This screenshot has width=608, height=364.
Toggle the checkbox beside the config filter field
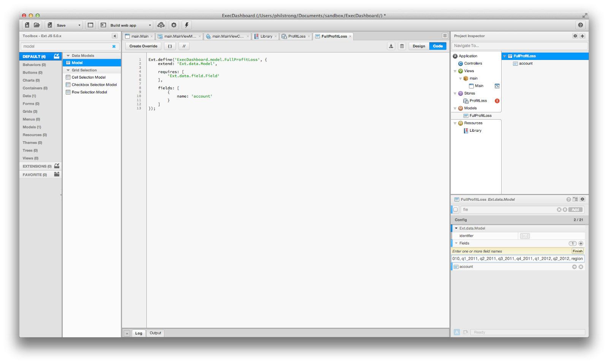(x=456, y=210)
